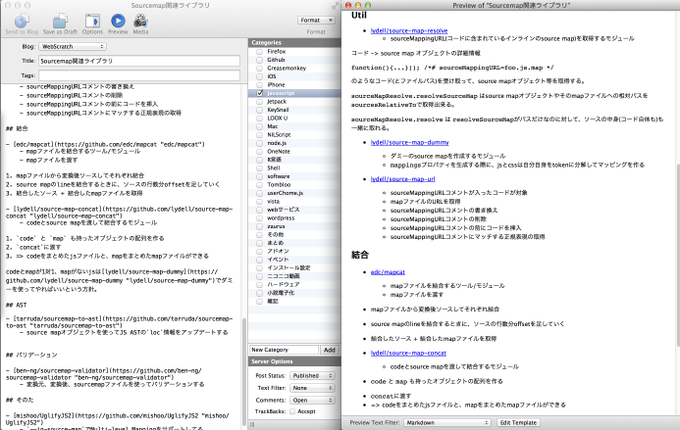This screenshot has width=680, height=430.
Task: Click the editor text area scrollbar
Action: tap(244, 373)
